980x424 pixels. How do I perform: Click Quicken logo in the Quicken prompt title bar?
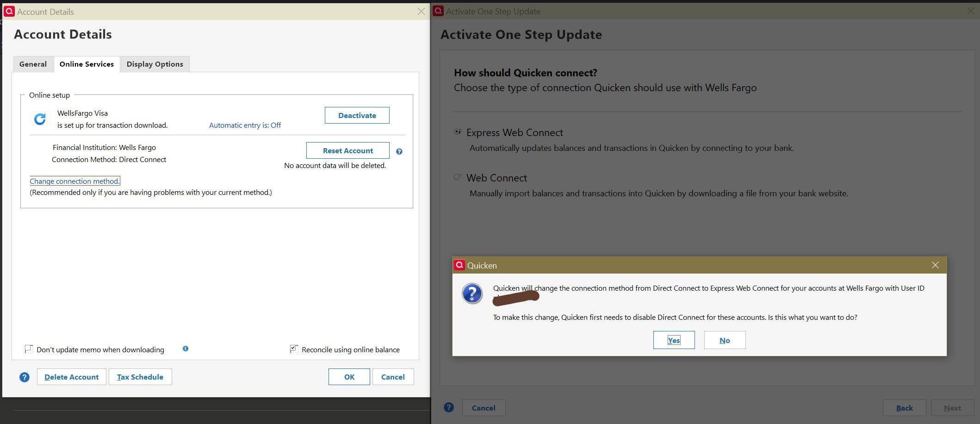[459, 265]
